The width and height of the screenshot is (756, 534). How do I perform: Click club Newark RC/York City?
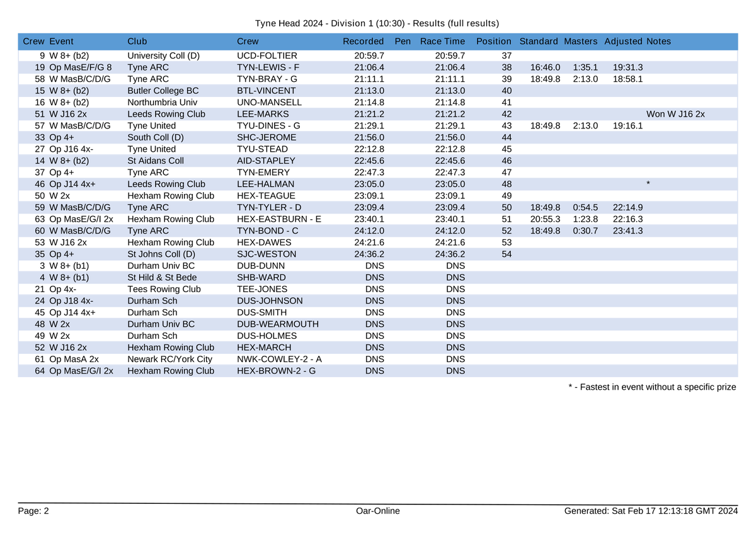[170, 359]
